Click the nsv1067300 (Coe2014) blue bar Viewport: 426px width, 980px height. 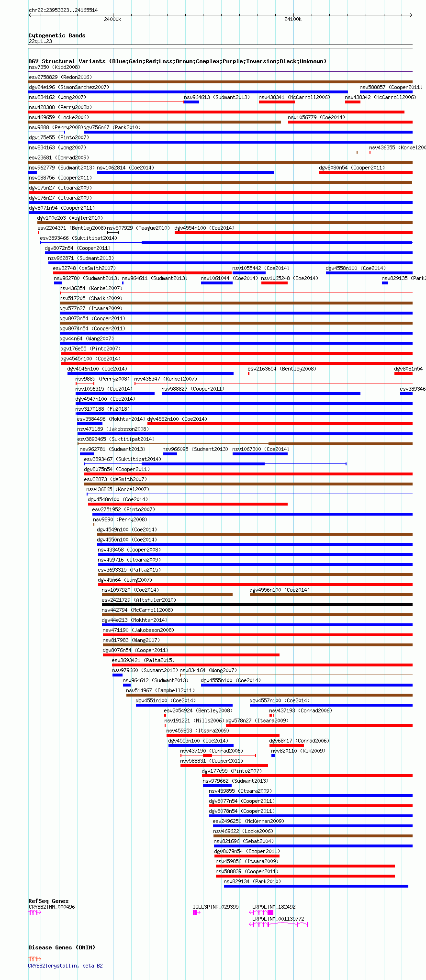point(260,454)
